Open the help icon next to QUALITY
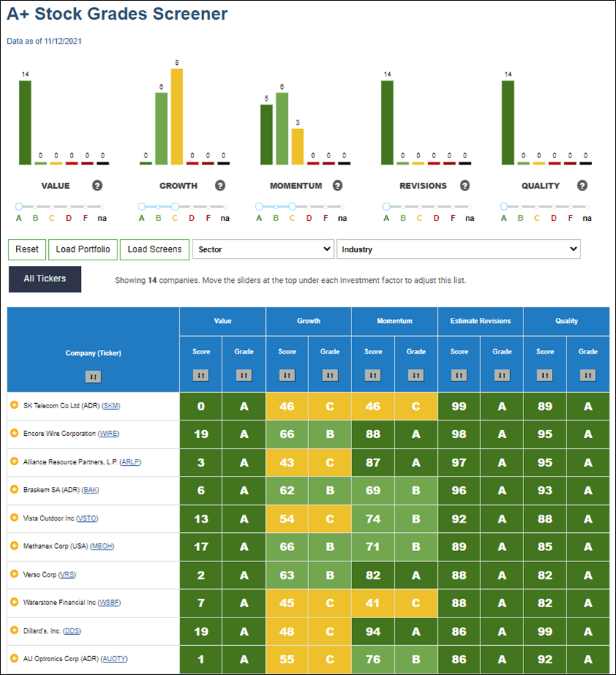616x675 pixels. pos(582,186)
